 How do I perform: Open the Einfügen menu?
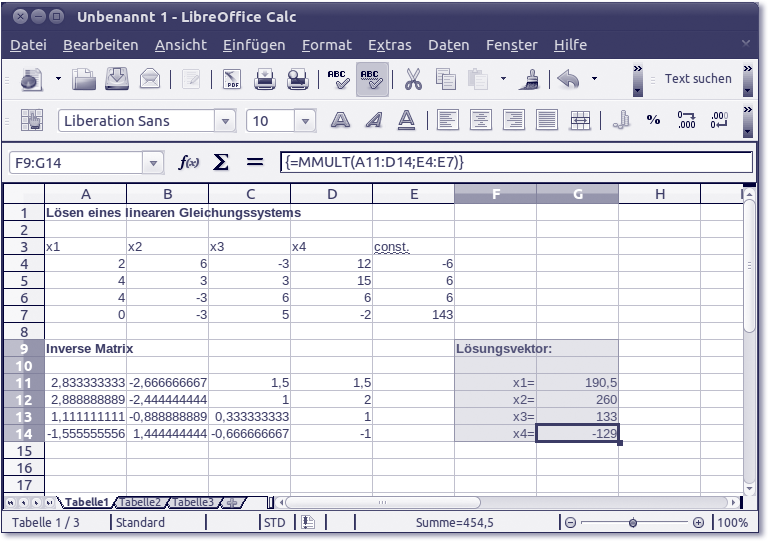254,45
